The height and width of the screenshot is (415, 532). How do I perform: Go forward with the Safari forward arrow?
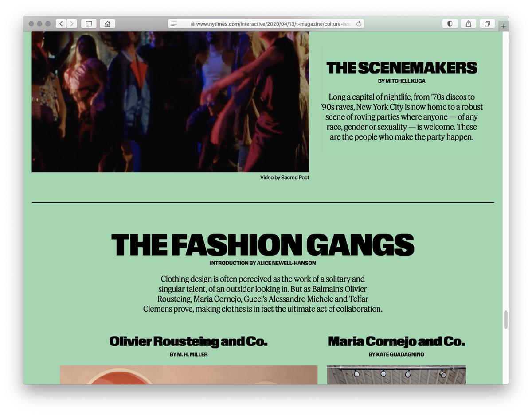point(72,23)
